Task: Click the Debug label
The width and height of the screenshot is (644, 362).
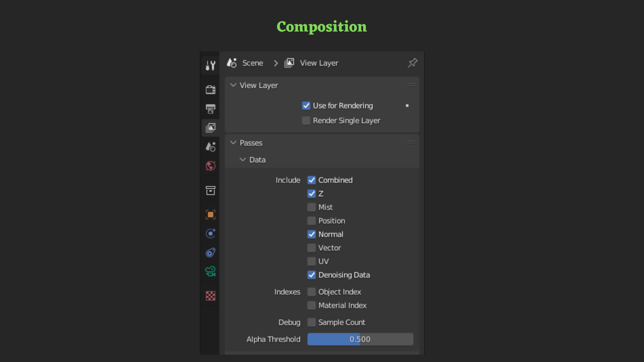Action: click(x=289, y=322)
